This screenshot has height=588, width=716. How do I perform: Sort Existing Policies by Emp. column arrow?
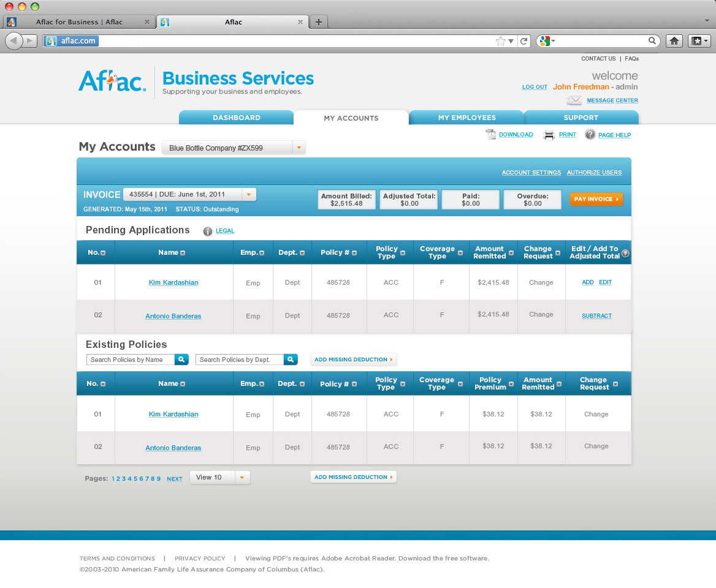(x=262, y=384)
